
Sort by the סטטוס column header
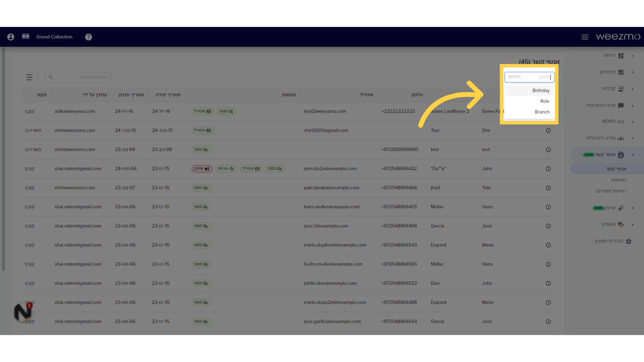tap(289, 95)
